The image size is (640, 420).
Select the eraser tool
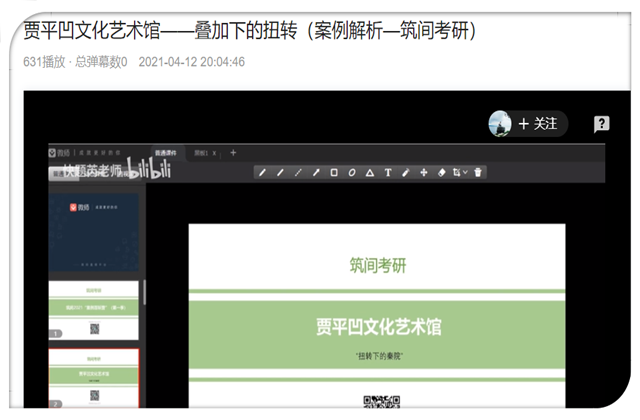[442, 172]
